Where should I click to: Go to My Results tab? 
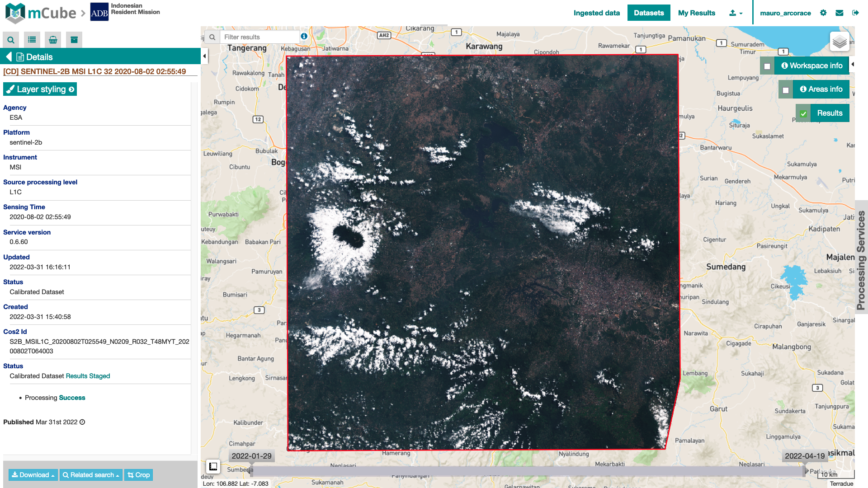[x=696, y=13]
